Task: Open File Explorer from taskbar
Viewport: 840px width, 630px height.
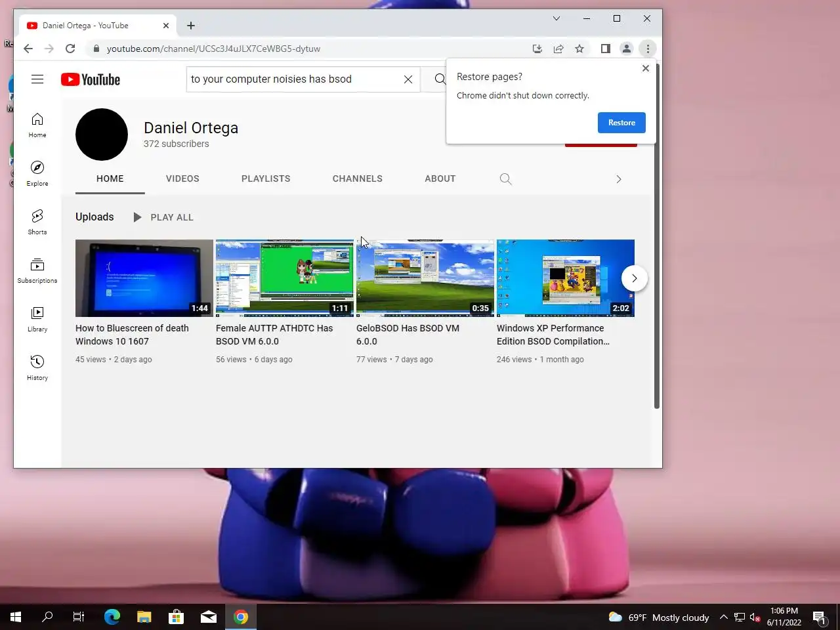Action: pyautogui.click(x=144, y=617)
